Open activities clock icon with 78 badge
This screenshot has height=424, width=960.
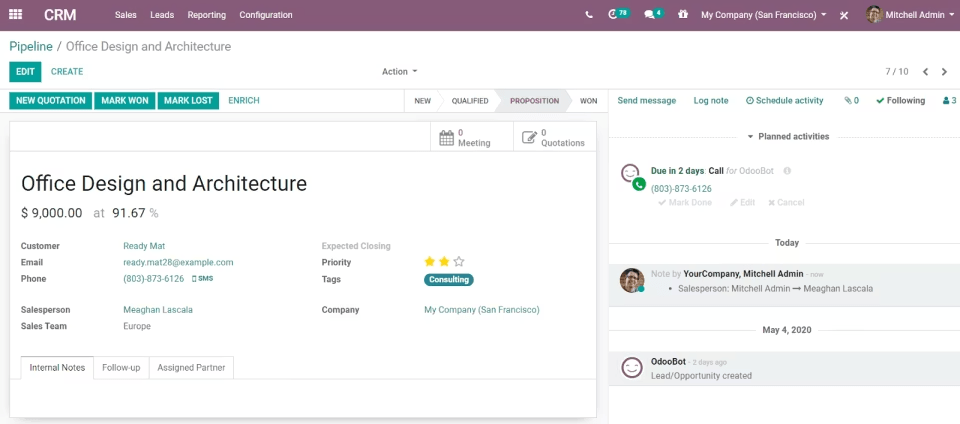pos(614,15)
